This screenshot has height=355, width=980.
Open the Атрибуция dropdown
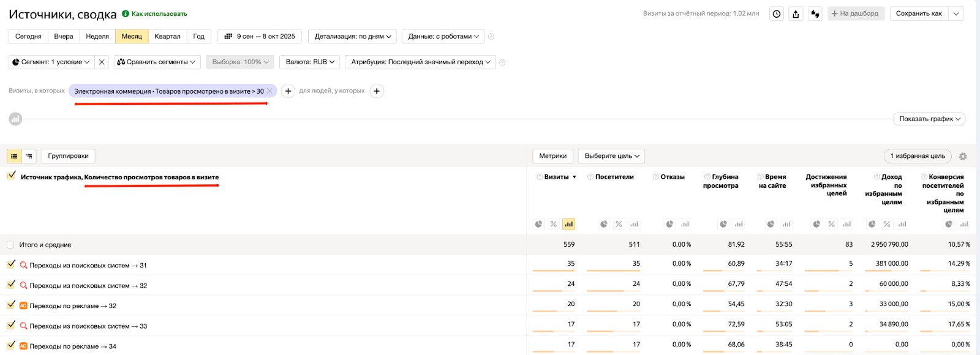click(x=420, y=62)
